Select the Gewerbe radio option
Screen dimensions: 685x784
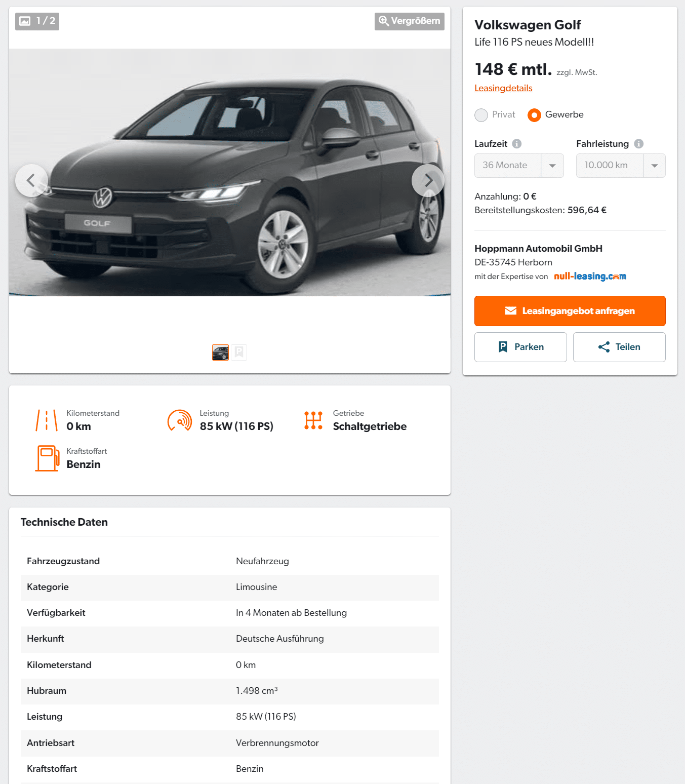click(x=534, y=115)
